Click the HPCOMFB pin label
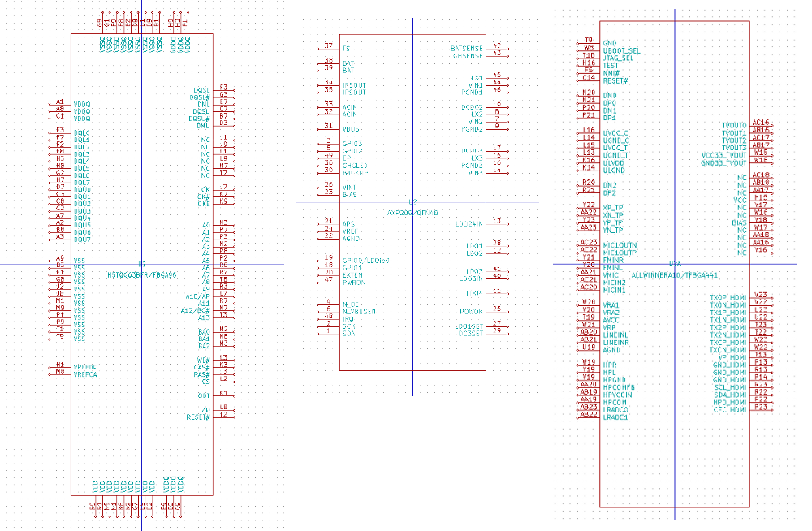 click(x=619, y=387)
